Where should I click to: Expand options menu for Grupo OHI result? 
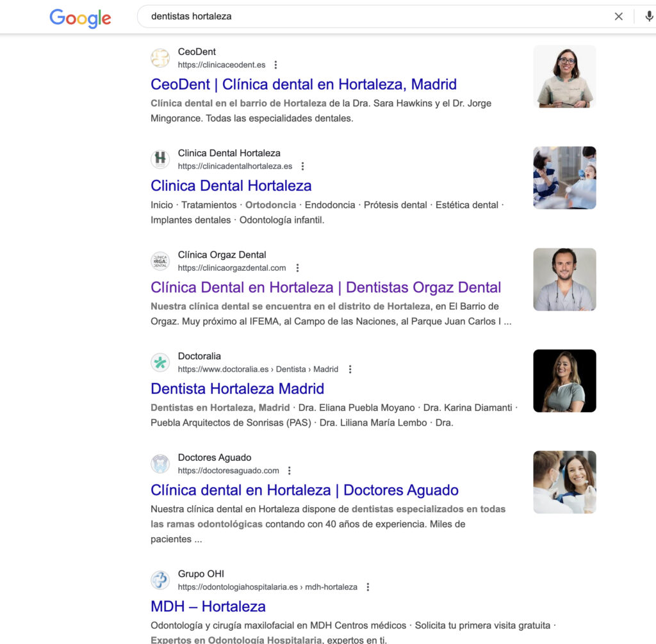368,587
